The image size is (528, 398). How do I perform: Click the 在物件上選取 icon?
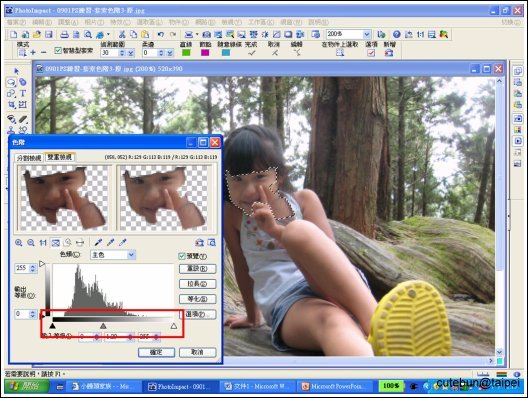[340, 52]
